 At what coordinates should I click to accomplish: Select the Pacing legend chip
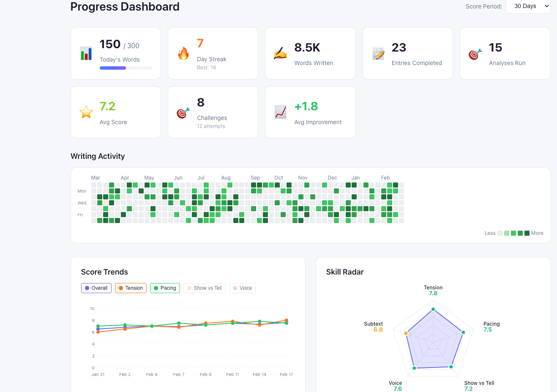click(165, 288)
